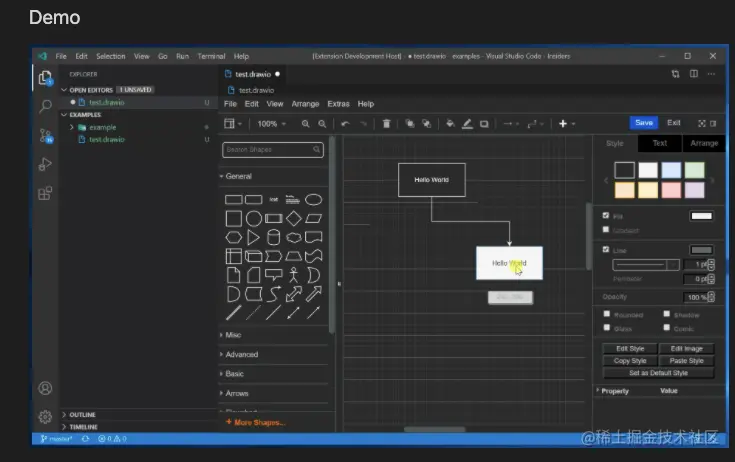The width and height of the screenshot is (735, 462).
Task: Open the More Shapes link
Action: pyautogui.click(x=255, y=422)
